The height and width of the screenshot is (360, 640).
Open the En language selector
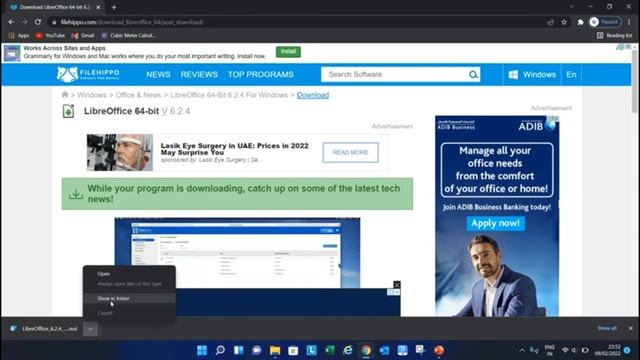tap(571, 74)
